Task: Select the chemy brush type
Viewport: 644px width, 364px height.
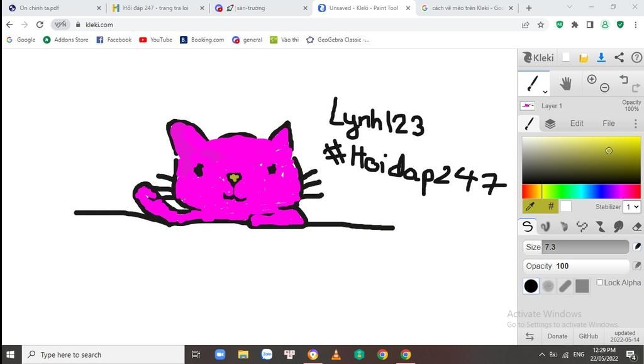Action: pyautogui.click(x=601, y=227)
